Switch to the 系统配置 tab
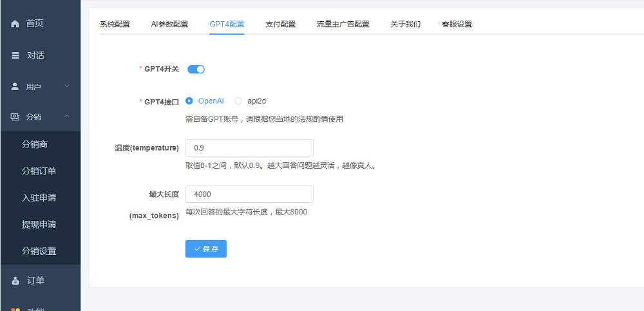Image resolution: width=644 pixels, height=311 pixels. click(x=115, y=24)
